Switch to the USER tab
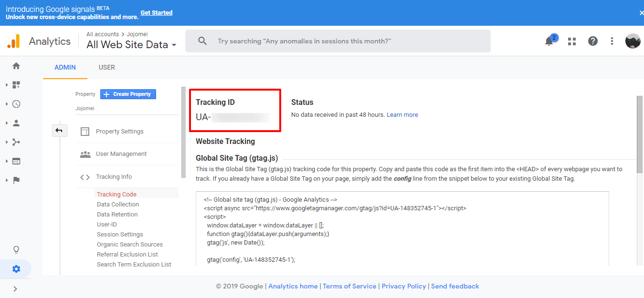 107,67
